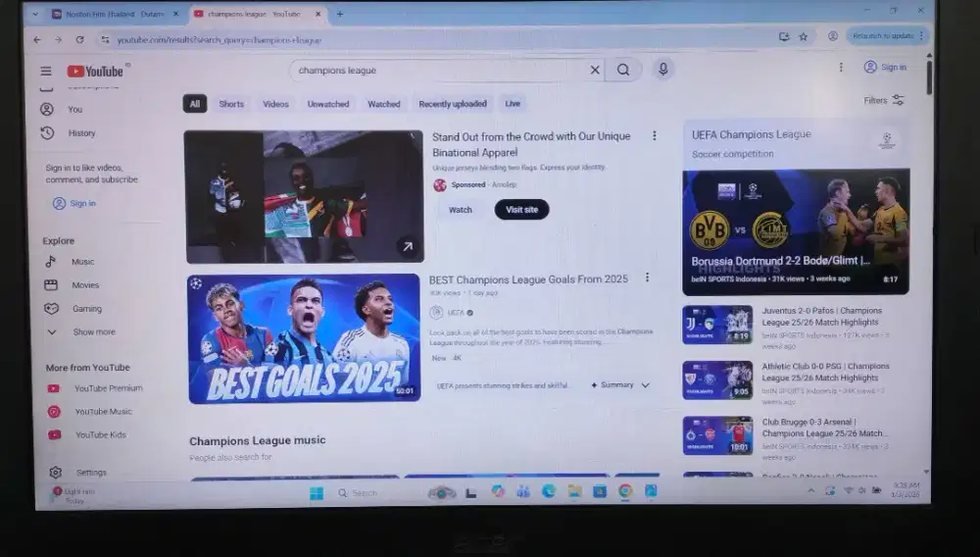This screenshot has height=557, width=980.
Task: Click Sign in button in sidebar
Action: [x=74, y=203]
